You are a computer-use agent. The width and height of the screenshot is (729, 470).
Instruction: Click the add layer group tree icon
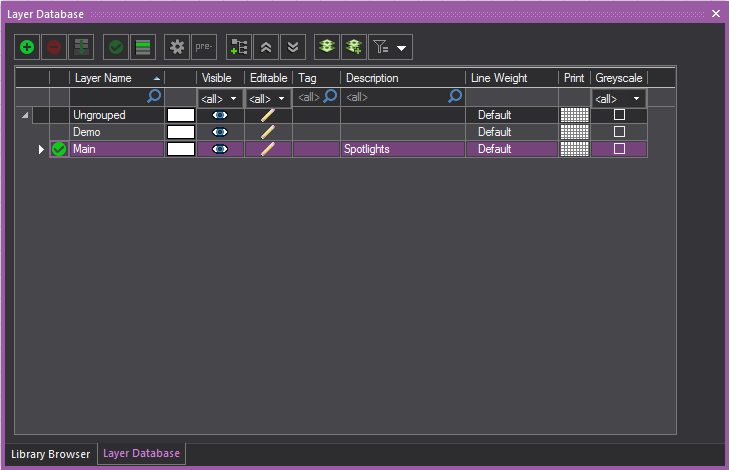239,47
